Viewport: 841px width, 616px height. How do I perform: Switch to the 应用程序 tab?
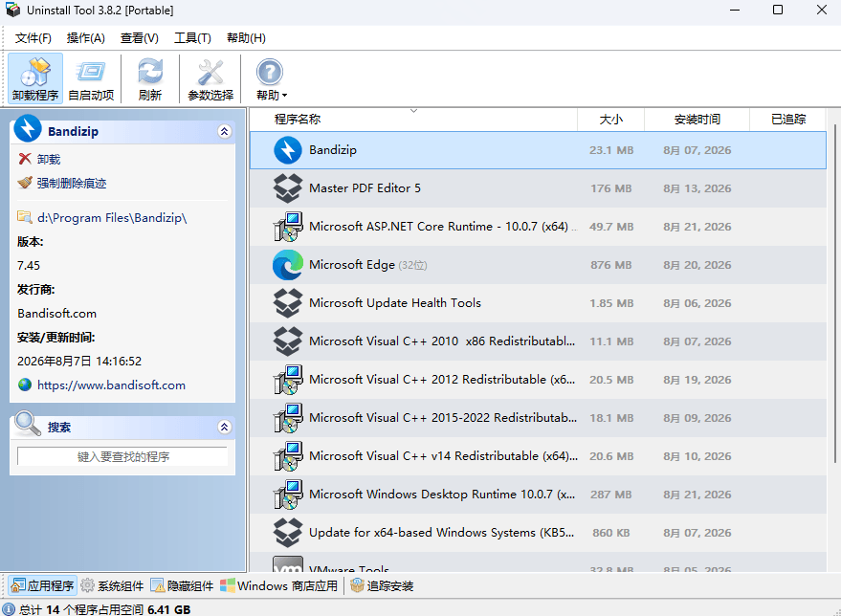click(43, 586)
